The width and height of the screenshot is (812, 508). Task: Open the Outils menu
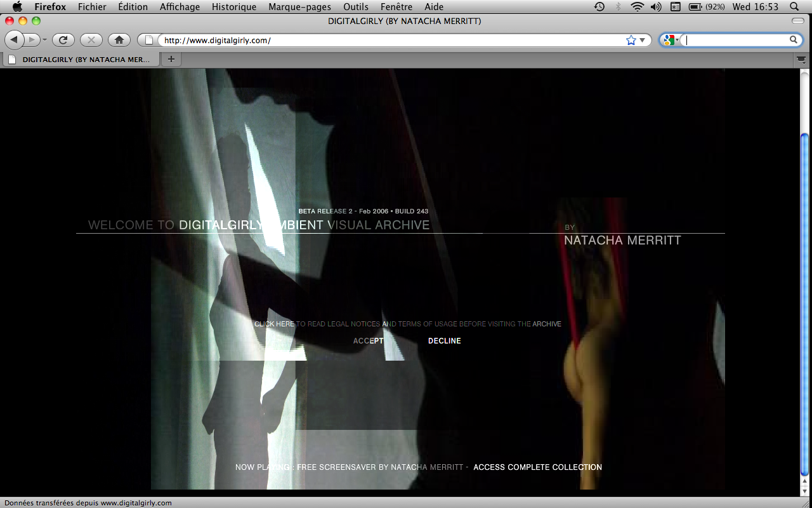pos(356,7)
